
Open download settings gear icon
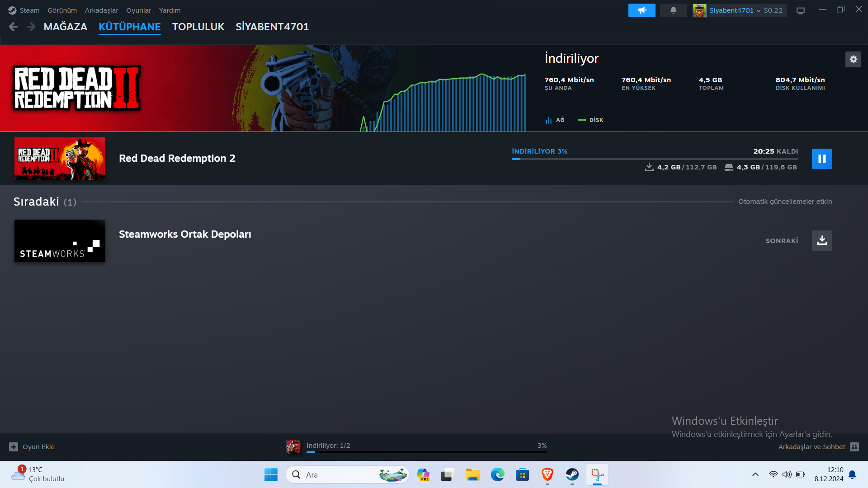tap(853, 59)
